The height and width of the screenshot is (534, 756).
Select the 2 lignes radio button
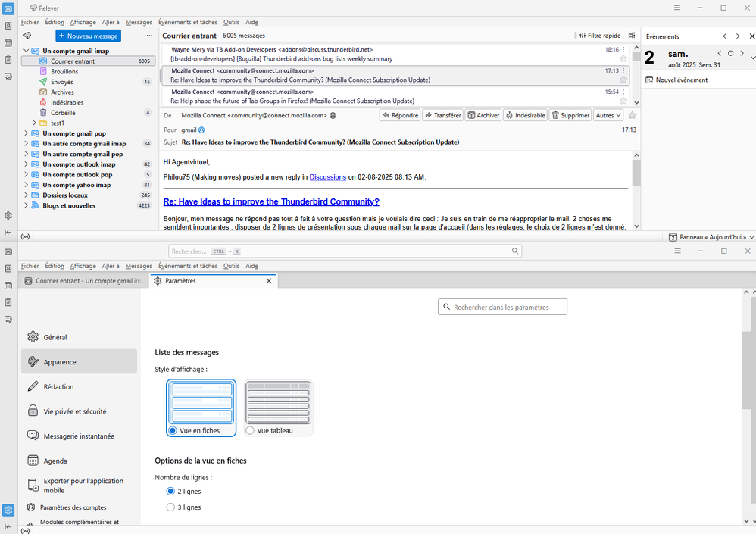click(x=170, y=492)
